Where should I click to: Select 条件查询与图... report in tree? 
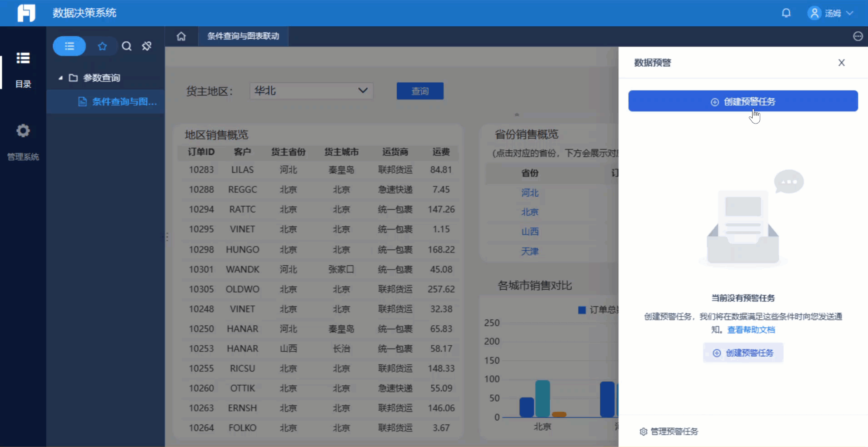coord(124,102)
